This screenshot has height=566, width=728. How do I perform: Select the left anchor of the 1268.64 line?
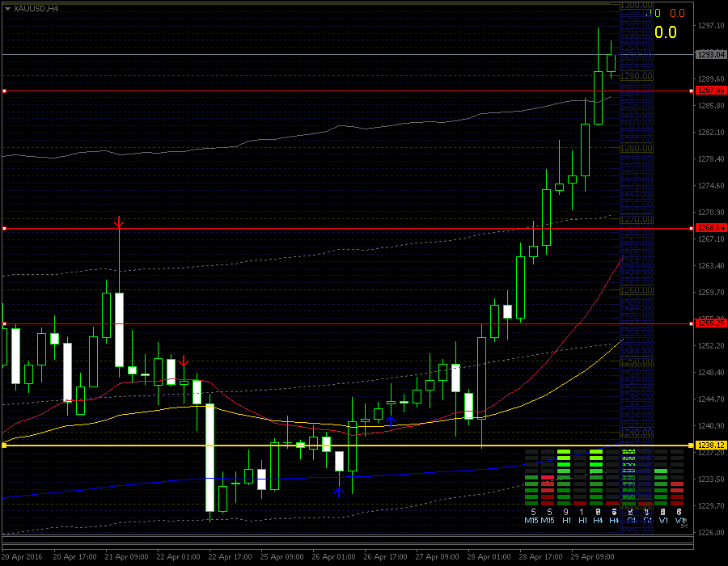[x=4, y=228]
